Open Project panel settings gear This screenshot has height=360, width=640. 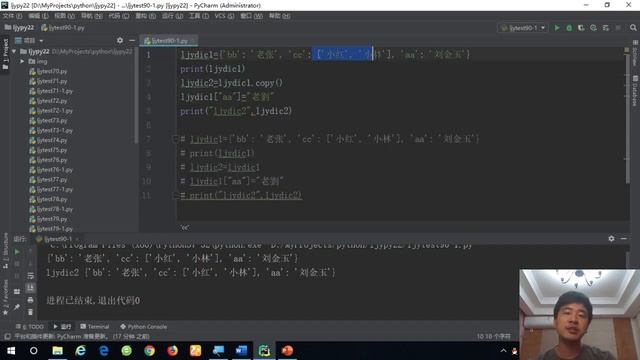point(120,40)
